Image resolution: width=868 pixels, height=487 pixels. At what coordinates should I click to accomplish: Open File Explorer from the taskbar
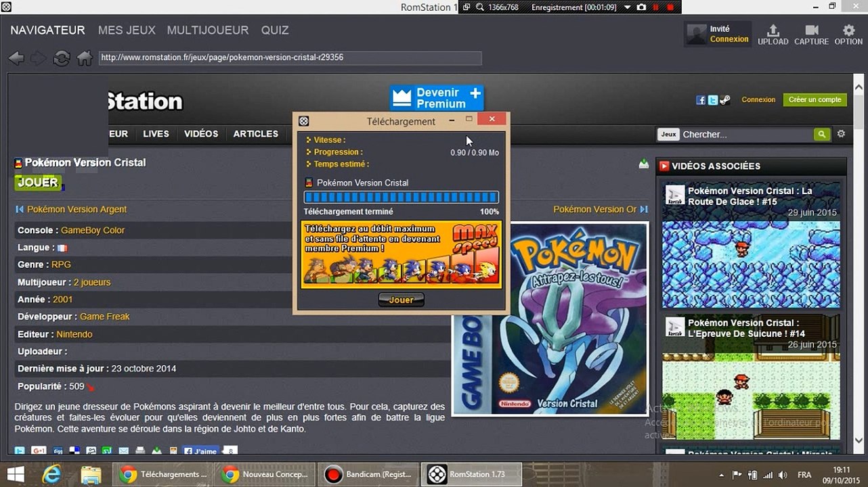(91, 474)
